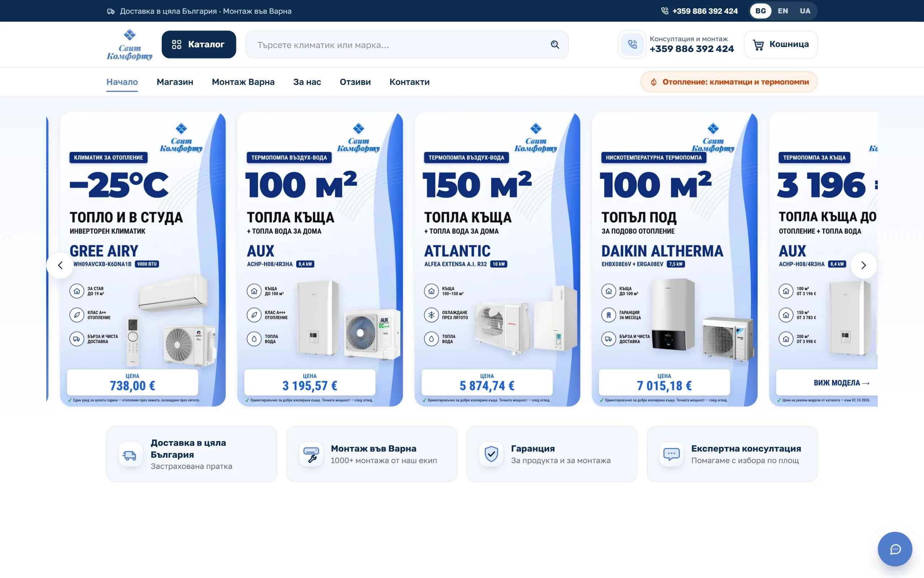Switch language to BG
This screenshot has width=924, height=578.
click(x=760, y=11)
